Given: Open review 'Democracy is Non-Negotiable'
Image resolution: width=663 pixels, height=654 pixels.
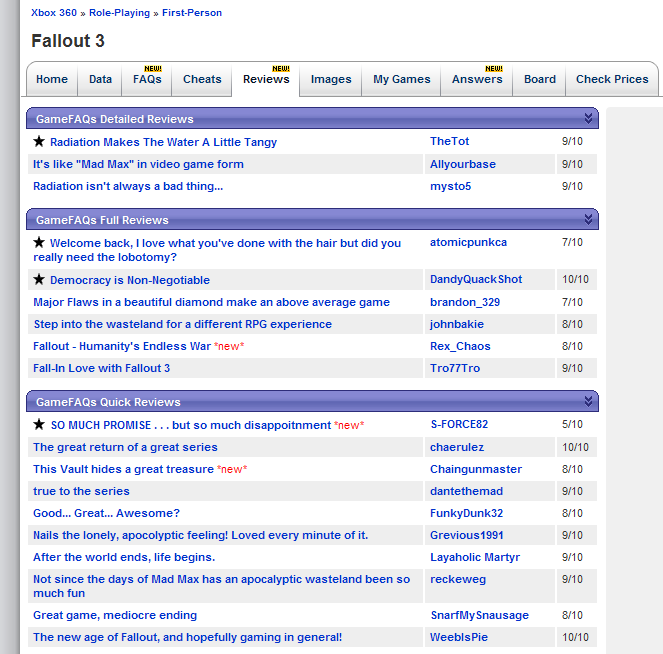Looking at the screenshot, I should (x=130, y=280).
